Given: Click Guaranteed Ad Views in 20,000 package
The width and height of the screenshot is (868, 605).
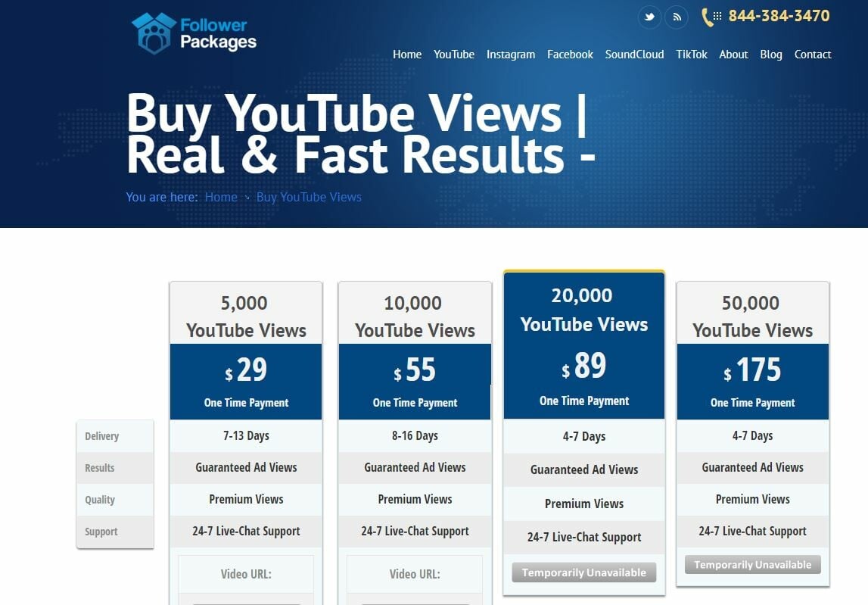Looking at the screenshot, I should click(x=584, y=469).
